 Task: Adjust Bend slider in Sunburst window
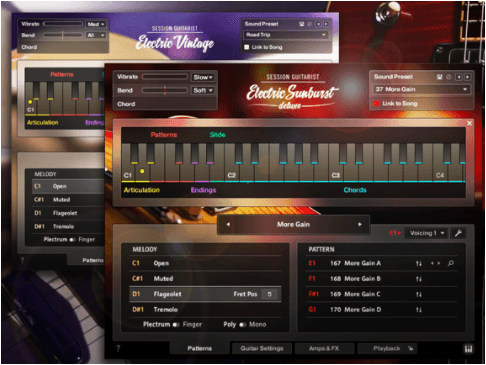(x=165, y=90)
